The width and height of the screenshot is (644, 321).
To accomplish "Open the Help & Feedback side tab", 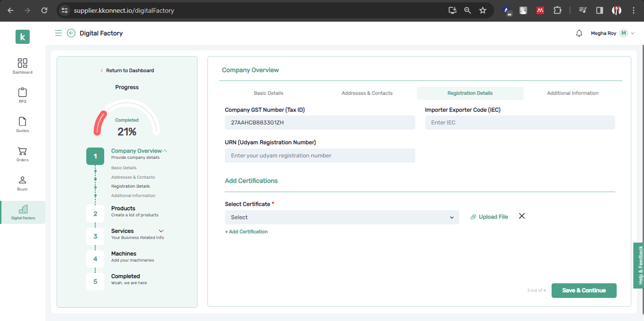I will (x=639, y=264).
